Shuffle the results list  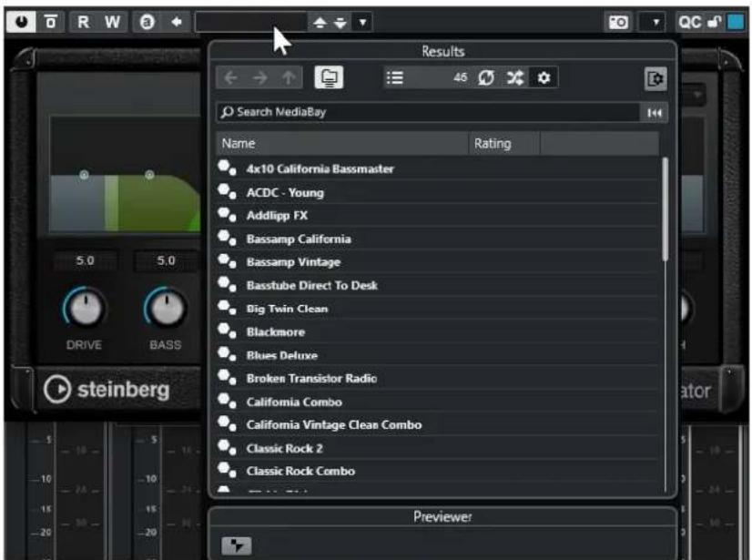(x=515, y=77)
